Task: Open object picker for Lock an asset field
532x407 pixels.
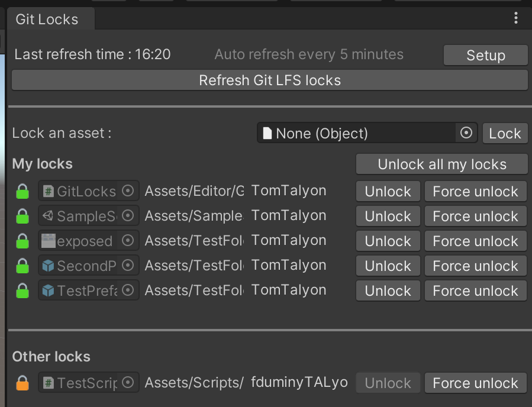Action: tap(466, 133)
